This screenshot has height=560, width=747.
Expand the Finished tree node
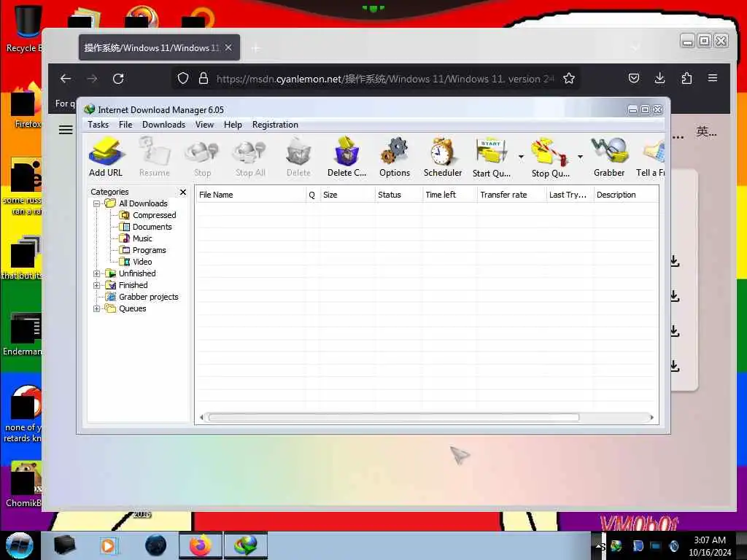pyautogui.click(x=97, y=285)
